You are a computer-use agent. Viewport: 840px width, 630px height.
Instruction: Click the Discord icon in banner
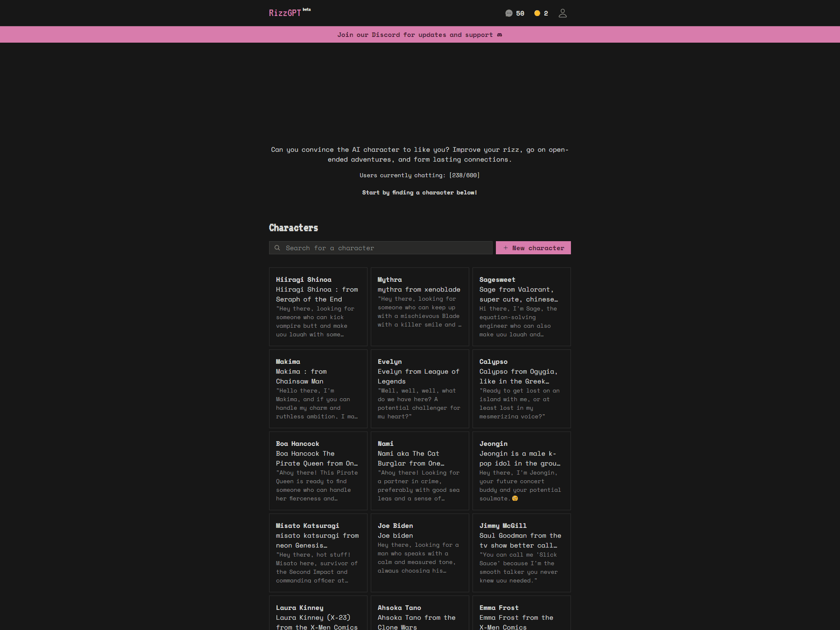(499, 35)
